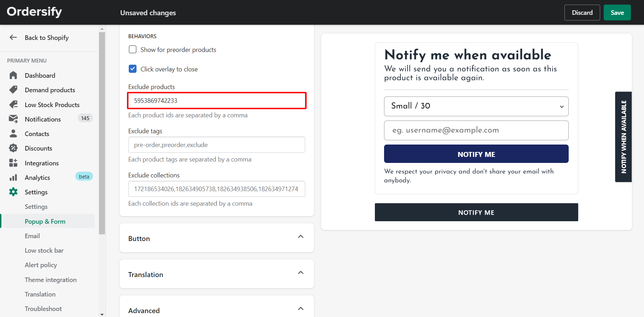Click the blue NOTIFY ME form button
The height and width of the screenshot is (317, 644).
coord(476,154)
